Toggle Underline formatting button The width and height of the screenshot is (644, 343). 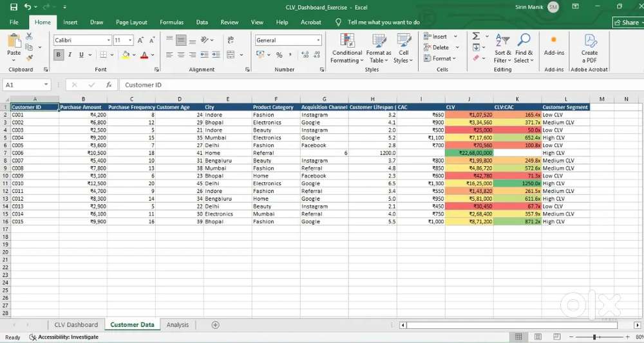click(x=81, y=55)
